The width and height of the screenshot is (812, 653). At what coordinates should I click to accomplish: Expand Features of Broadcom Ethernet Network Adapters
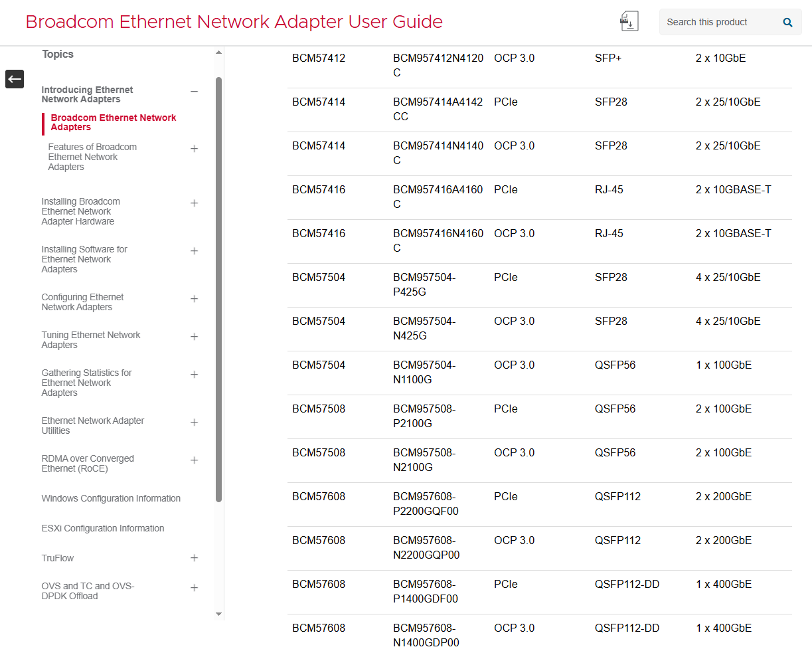(194, 149)
